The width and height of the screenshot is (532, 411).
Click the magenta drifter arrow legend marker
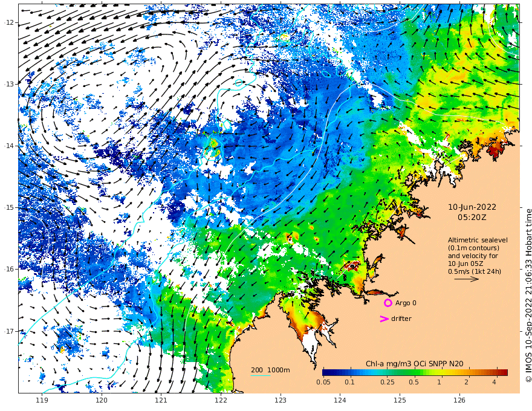coord(384,319)
